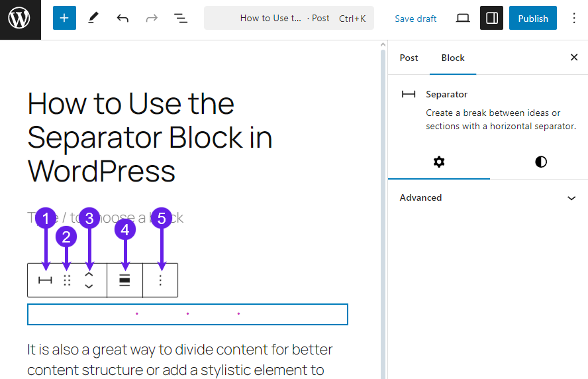The width and height of the screenshot is (588, 379).
Task: Click the drag handle in block toolbar
Action: point(67,280)
